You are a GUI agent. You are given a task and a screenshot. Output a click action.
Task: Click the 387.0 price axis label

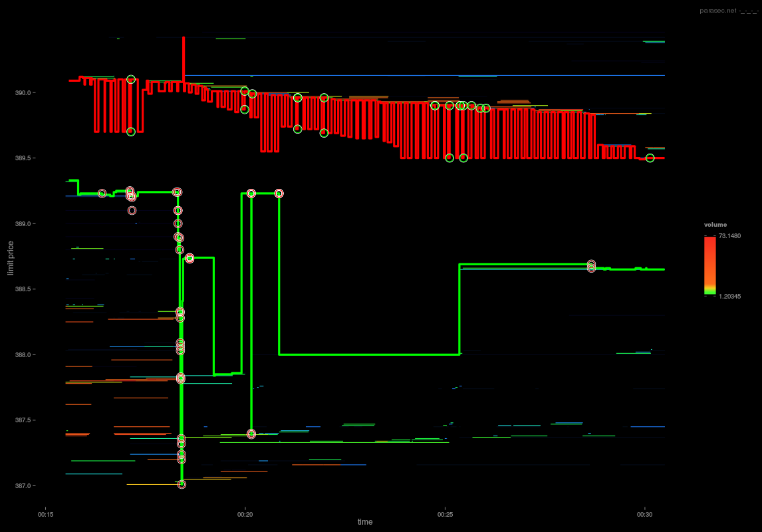click(x=22, y=485)
